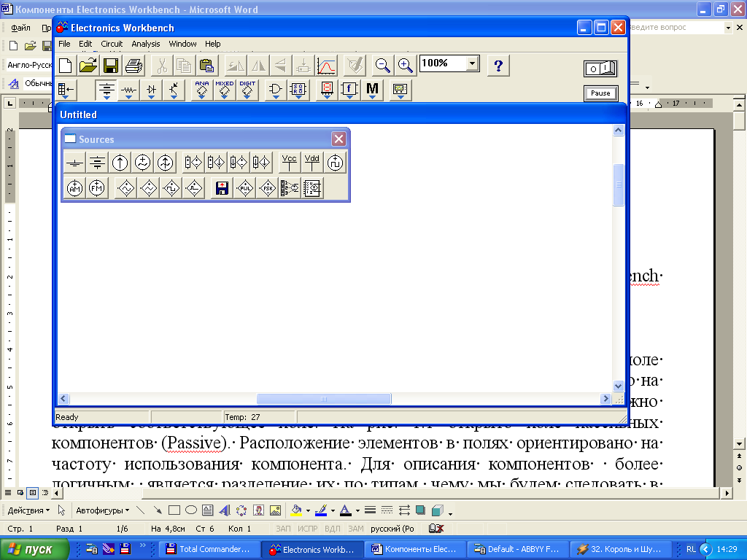Image resolution: width=747 pixels, height=560 pixels.
Task: Select the Vcc voltage source
Action: point(289,163)
